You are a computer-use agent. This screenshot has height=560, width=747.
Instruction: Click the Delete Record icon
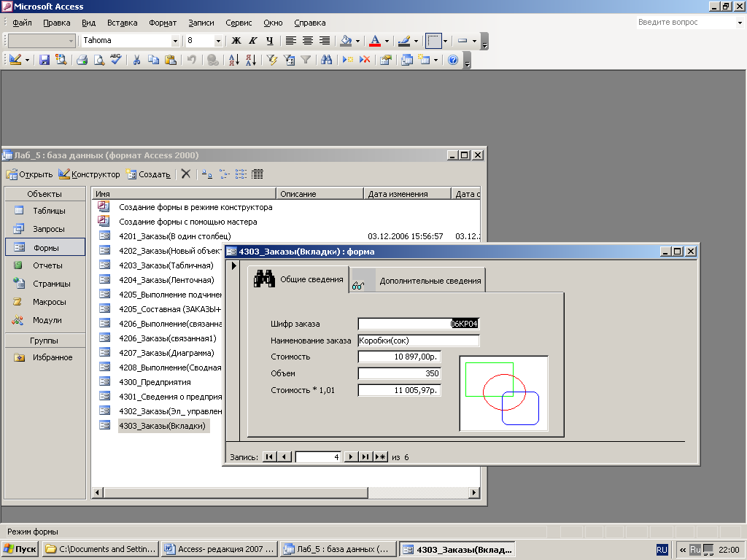click(x=365, y=60)
